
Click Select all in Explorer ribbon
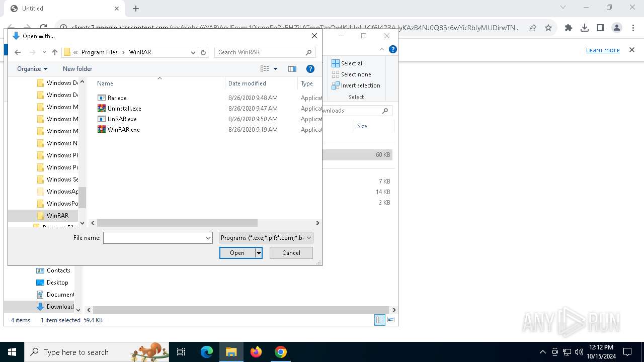tap(348, 63)
